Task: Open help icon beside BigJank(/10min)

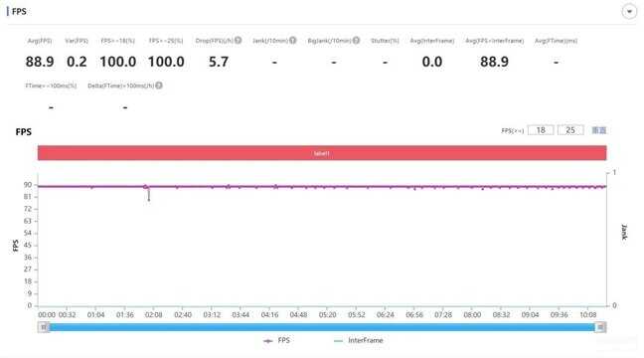Action: tap(356, 40)
